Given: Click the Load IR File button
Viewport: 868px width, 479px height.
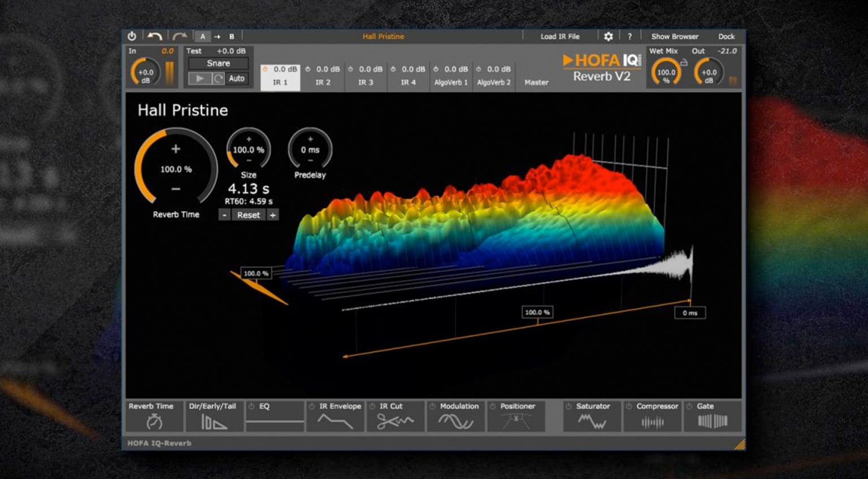Looking at the screenshot, I should 560,36.
